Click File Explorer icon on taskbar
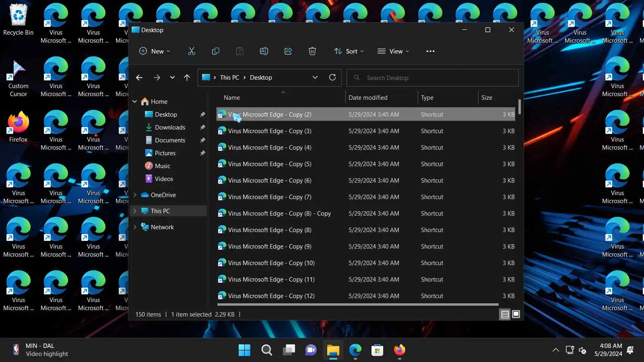The height and width of the screenshot is (362, 644). [333, 350]
